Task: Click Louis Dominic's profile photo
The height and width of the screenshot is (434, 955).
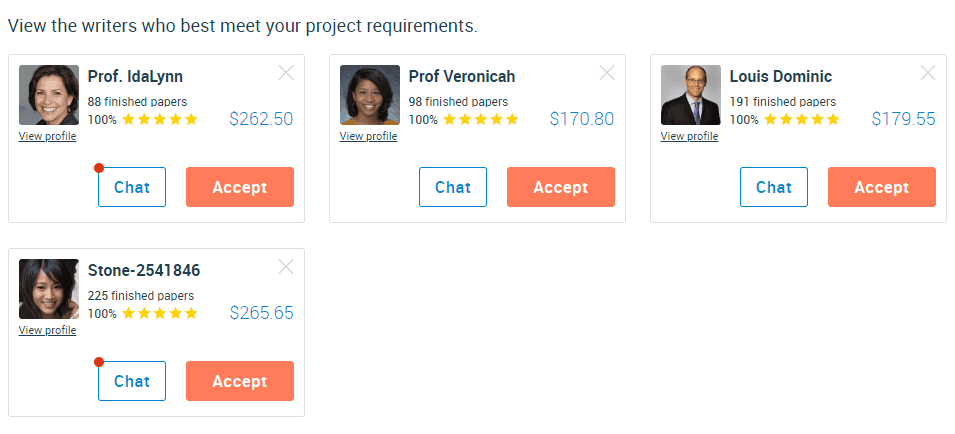Action: click(691, 95)
